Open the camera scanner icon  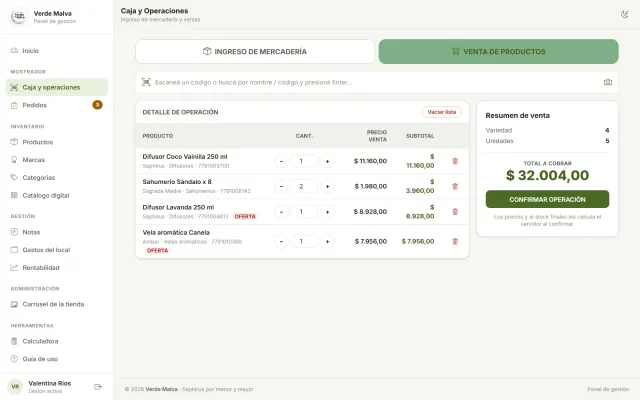click(x=608, y=82)
